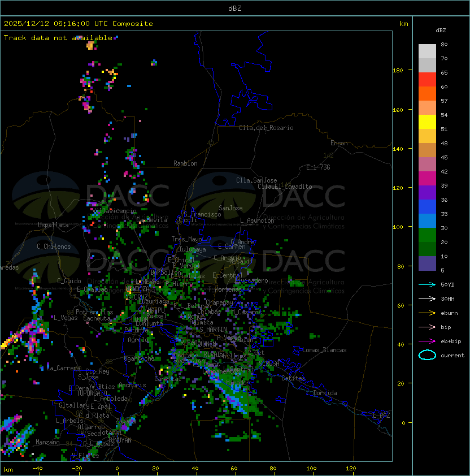Click the 'Lomas_Blancas' place label

click(324, 350)
